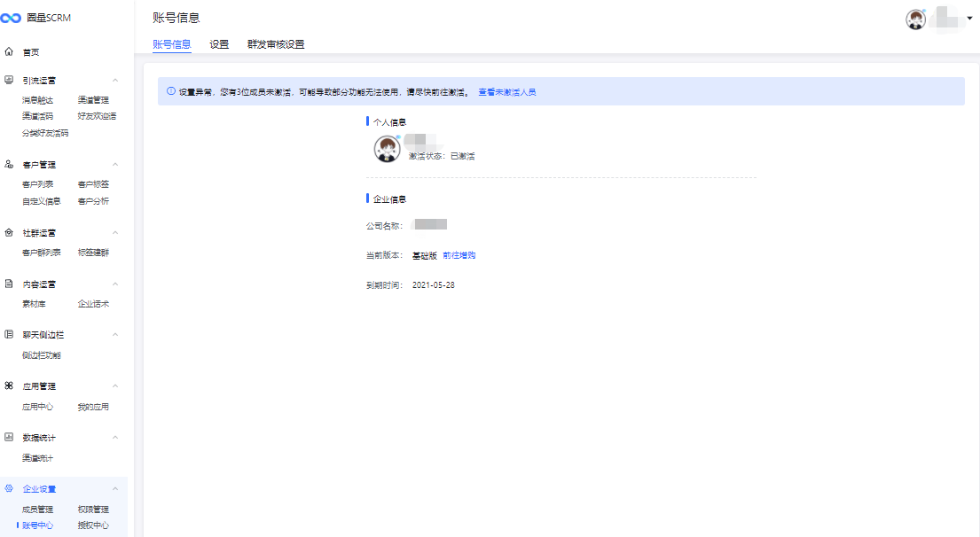Click the 查看未激活人员 link
980x537 pixels.
(x=507, y=92)
